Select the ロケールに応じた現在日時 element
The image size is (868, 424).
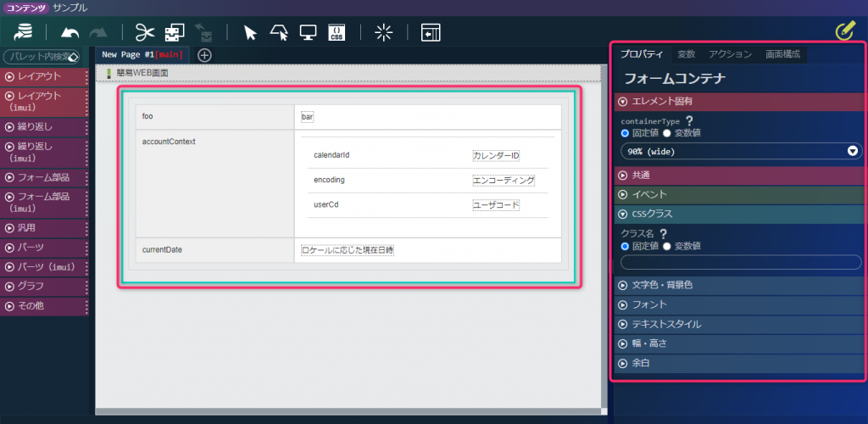click(347, 250)
